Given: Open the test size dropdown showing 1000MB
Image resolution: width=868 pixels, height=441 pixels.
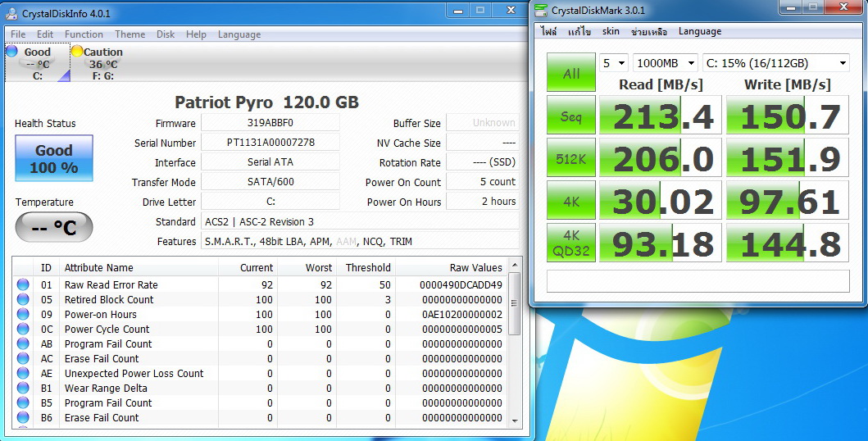Looking at the screenshot, I should pos(665,63).
